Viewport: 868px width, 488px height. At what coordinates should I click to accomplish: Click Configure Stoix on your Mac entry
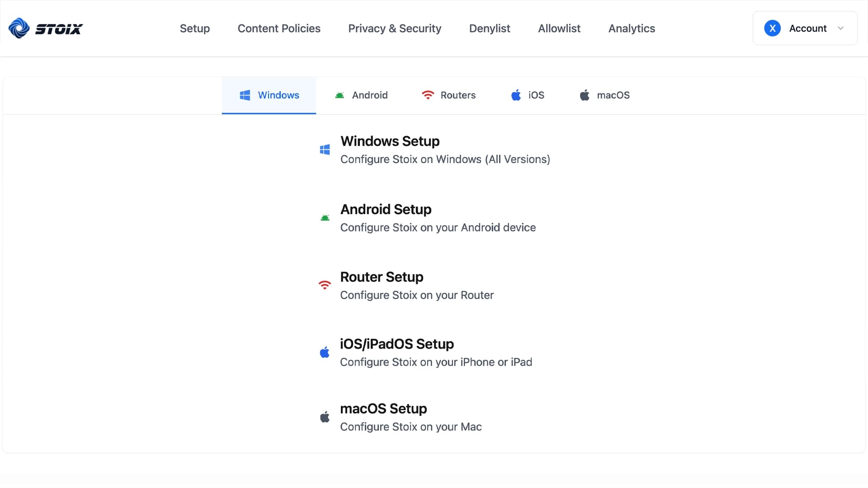(x=410, y=427)
